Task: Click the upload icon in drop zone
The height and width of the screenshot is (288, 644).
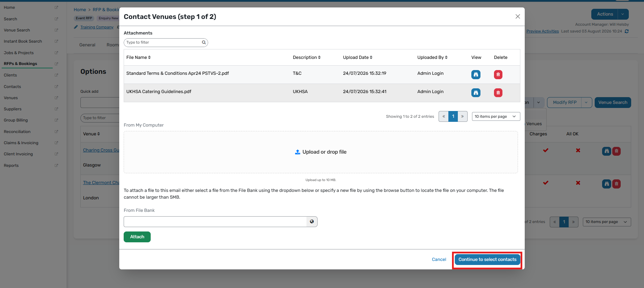Action: pos(297,152)
